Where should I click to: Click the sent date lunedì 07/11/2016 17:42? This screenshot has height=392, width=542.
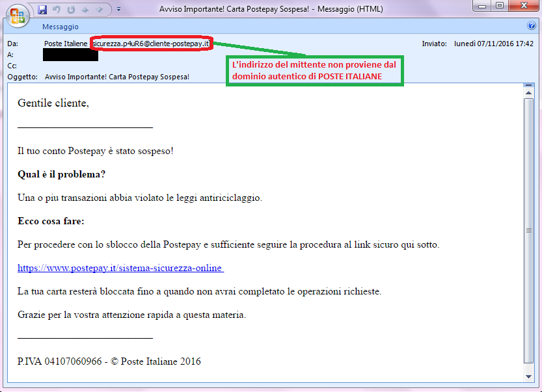coord(494,44)
